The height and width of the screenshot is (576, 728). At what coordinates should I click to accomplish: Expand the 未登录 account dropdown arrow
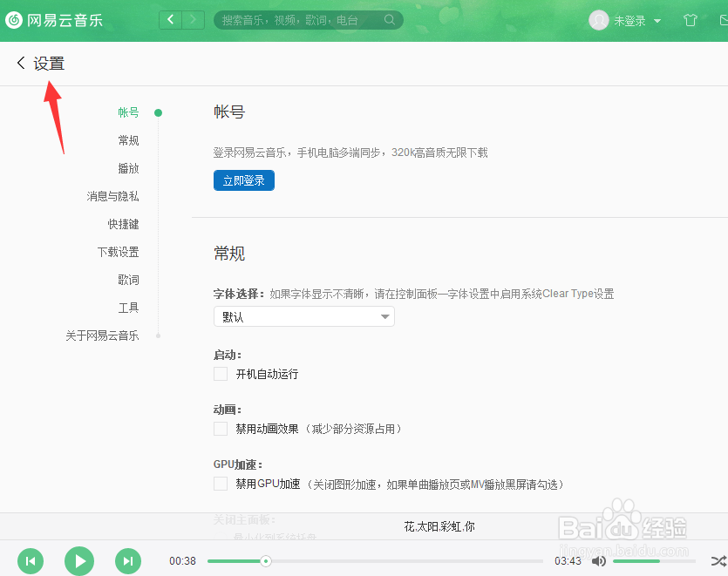click(657, 21)
